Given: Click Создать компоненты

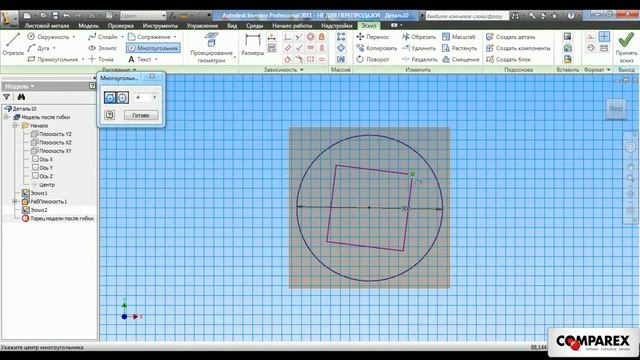Looking at the screenshot, I should click(x=518, y=48).
